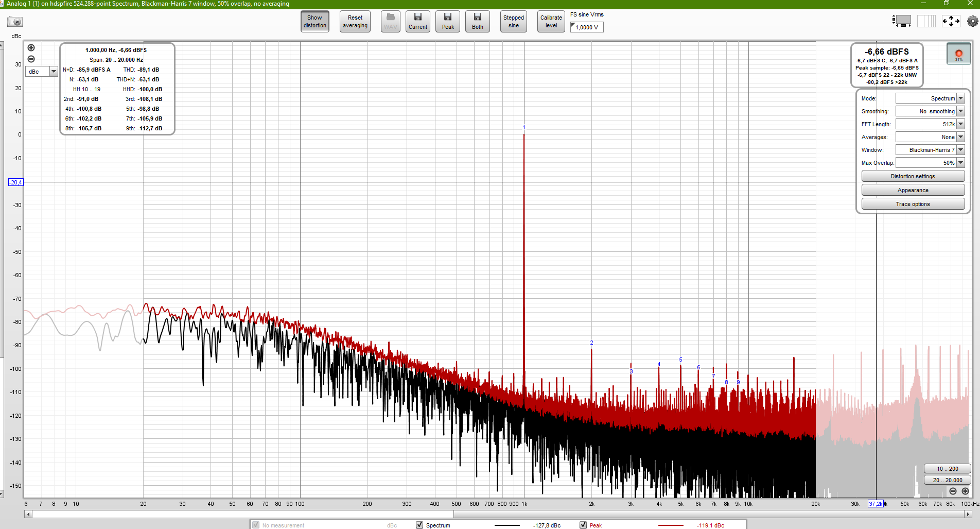The height and width of the screenshot is (529, 980).
Task: Open the graph limits arrows icon
Action: click(x=951, y=21)
